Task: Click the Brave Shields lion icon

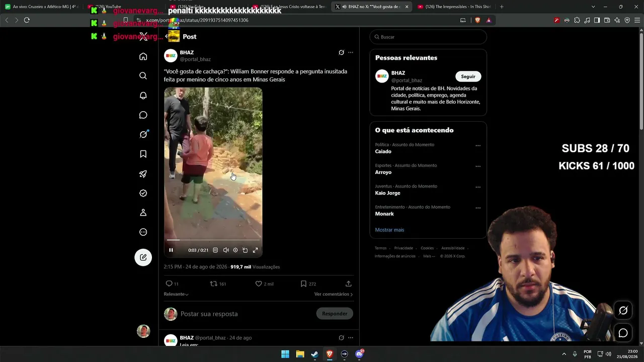Action: (x=477, y=20)
